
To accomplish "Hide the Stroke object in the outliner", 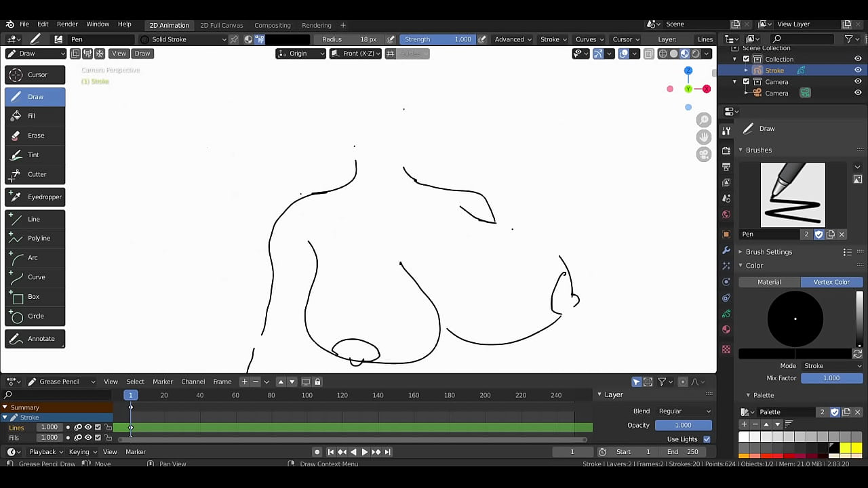I will coord(858,70).
